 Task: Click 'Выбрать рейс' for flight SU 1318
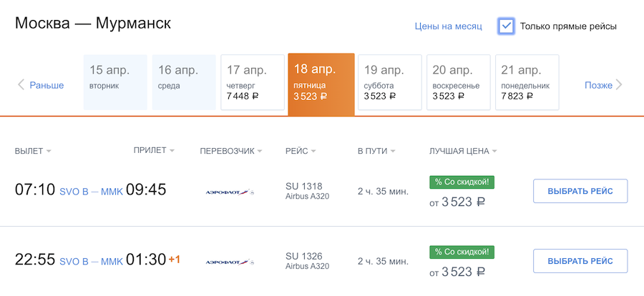tap(580, 191)
